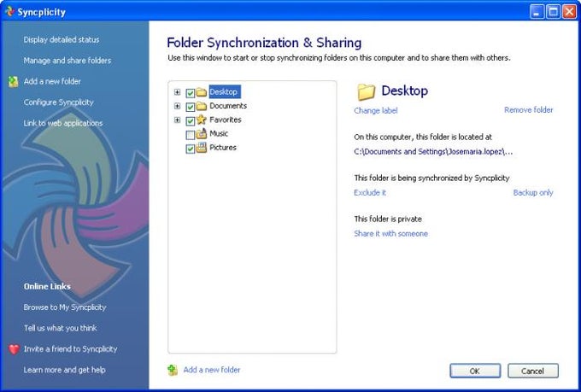Image resolution: width=581 pixels, height=392 pixels.
Task: Open Learn more and get help
Action: pyautogui.click(x=64, y=370)
